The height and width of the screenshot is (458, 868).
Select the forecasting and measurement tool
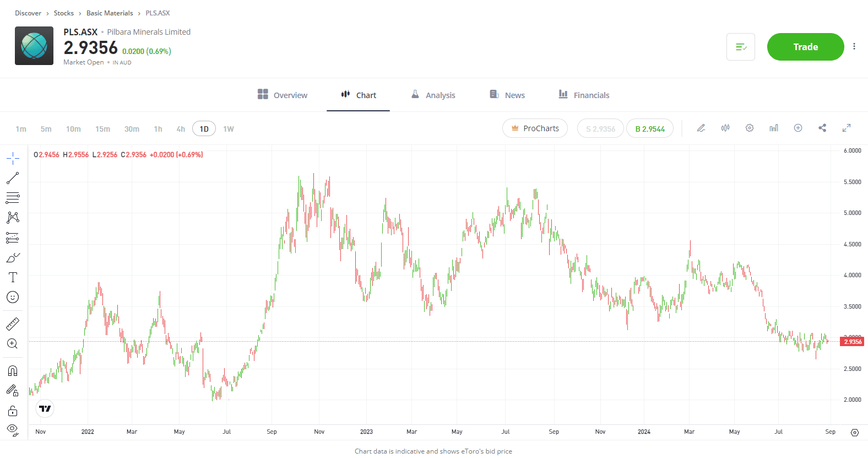[x=13, y=238]
